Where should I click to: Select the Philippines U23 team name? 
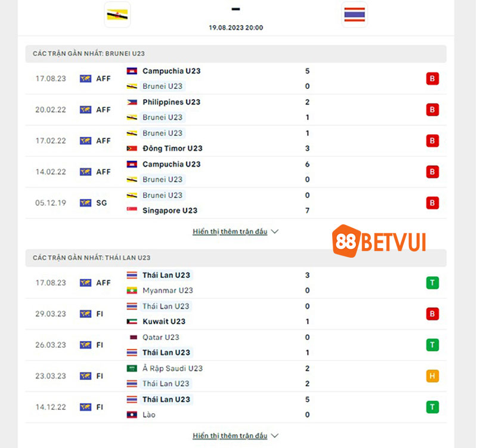[172, 102]
